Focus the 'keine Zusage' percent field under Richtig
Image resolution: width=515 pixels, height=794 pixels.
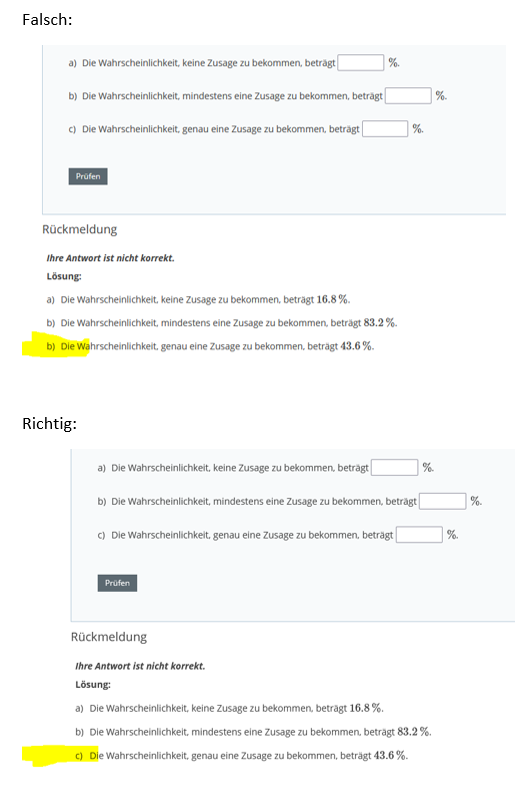(394, 467)
